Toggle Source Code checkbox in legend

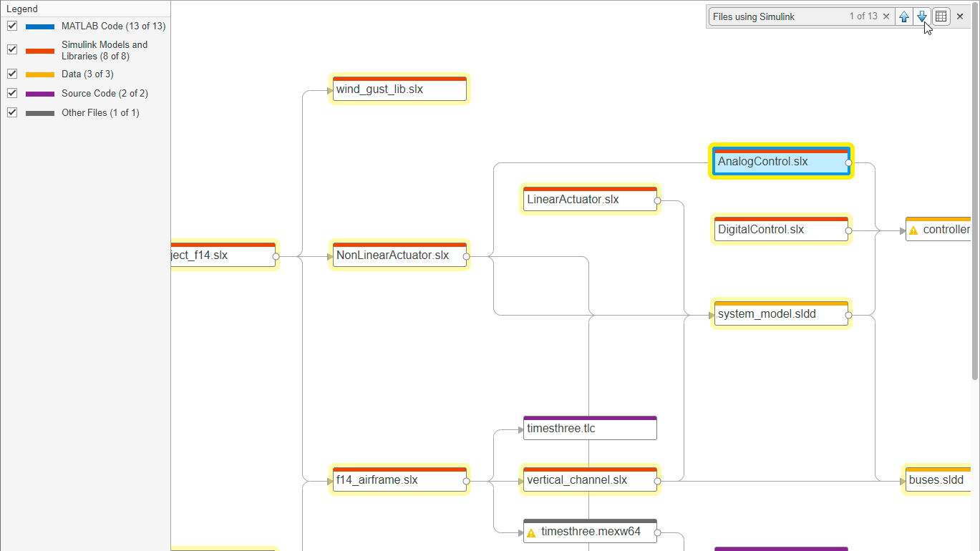tap(12, 93)
